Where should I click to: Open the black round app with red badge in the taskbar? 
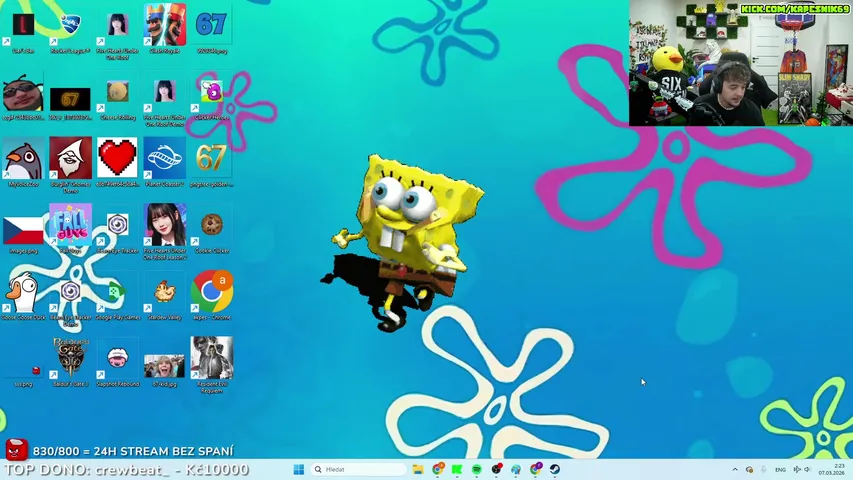pos(496,469)
